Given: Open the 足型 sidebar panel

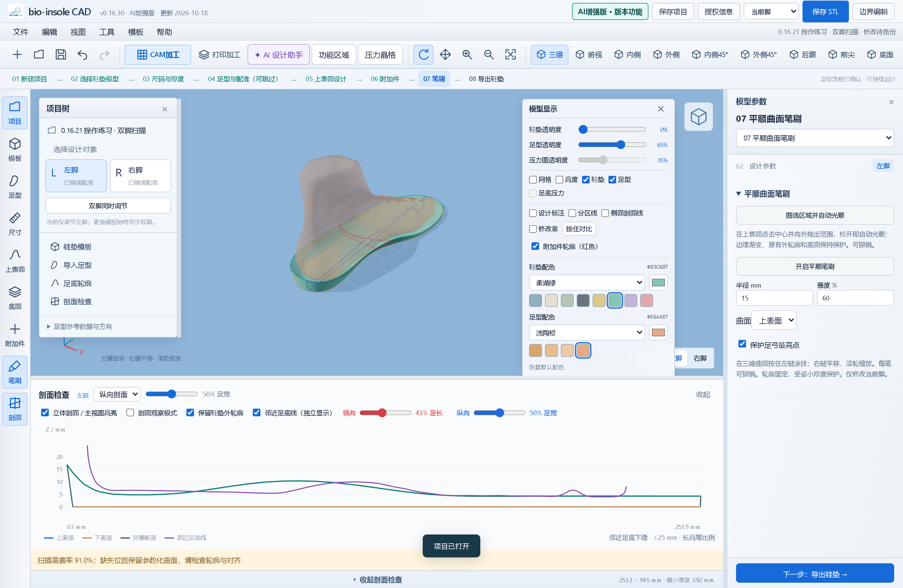Looking at the screenshot, I should coord(15,187).
